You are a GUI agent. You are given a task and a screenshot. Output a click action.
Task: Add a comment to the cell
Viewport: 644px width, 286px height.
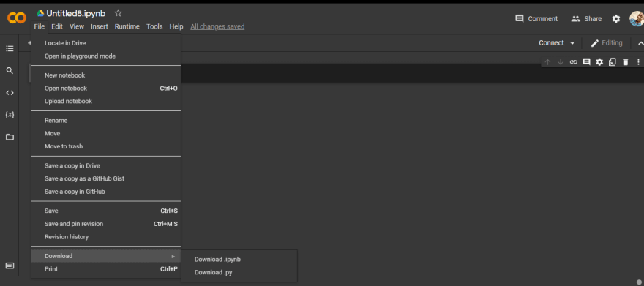pos(586,62)
